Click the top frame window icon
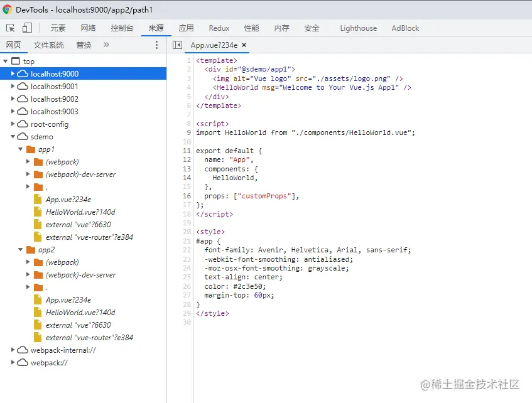532x403 pixels. [x=16, y=61]
